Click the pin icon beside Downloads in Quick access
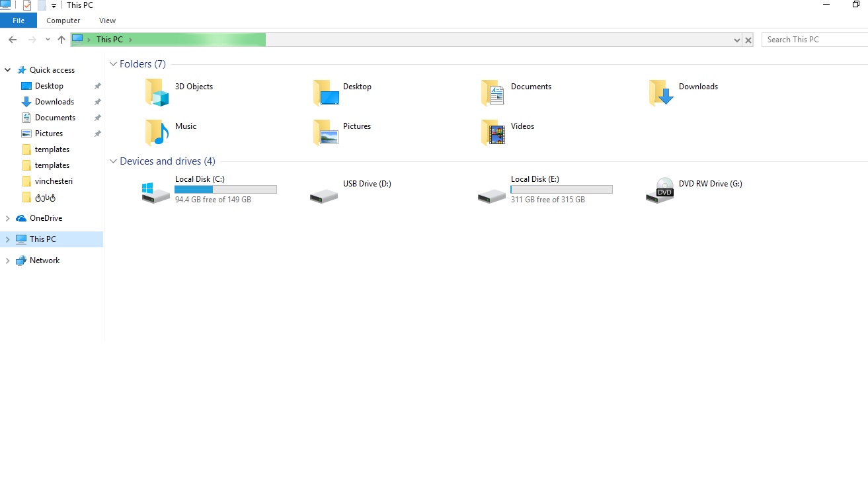The height and width of the screenshot is (482, 868). tap(97, 102)
